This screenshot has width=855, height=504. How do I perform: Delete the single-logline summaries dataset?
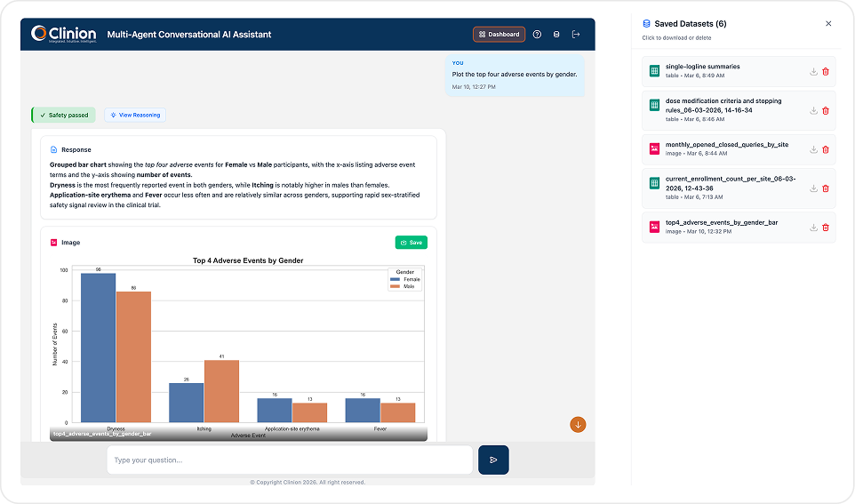click(826, 72)
